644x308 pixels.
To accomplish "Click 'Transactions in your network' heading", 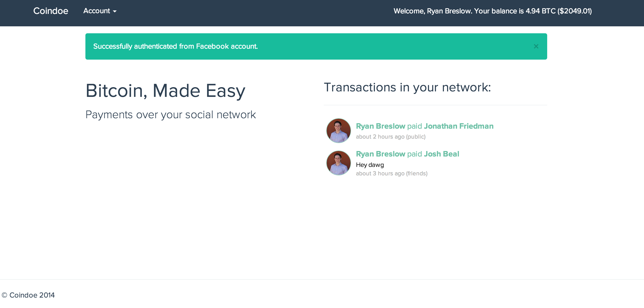I will pyautogui.click(x=407, y=87).
